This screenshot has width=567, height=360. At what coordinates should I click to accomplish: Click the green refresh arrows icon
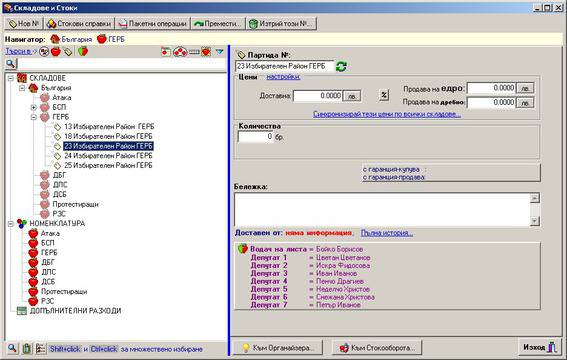click(x=341, y=67)
